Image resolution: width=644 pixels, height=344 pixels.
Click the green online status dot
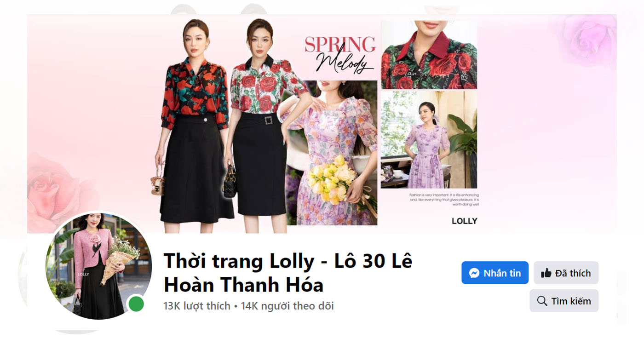pyautogui.click(x=136, y=304)
